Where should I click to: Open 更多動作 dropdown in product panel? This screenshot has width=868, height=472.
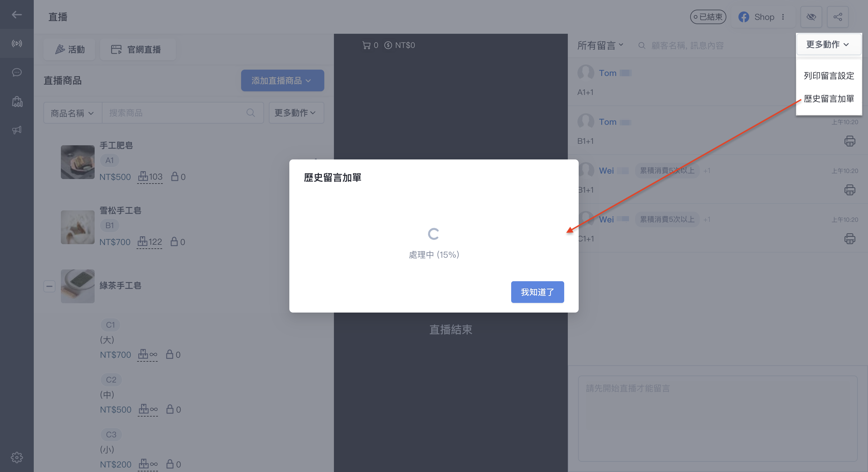tap(296, 113)
